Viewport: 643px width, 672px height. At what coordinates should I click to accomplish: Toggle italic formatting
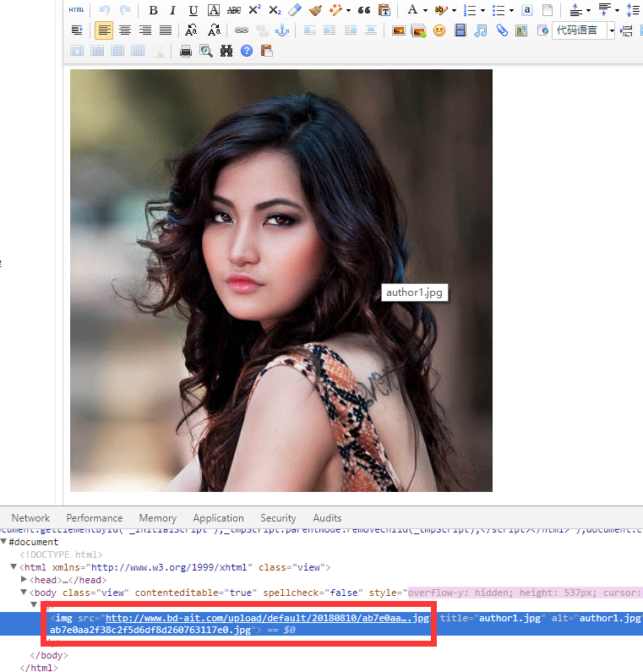[172, 10]
